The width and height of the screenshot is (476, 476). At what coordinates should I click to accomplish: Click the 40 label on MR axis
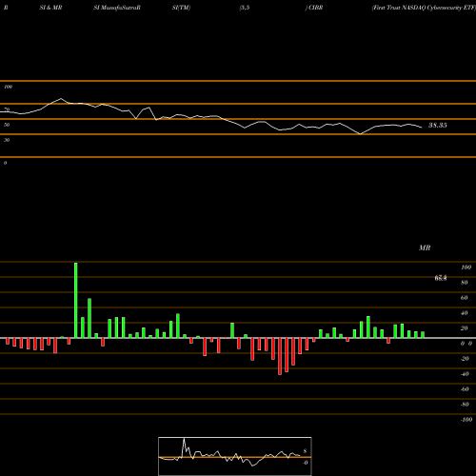[x=465, y=313]
